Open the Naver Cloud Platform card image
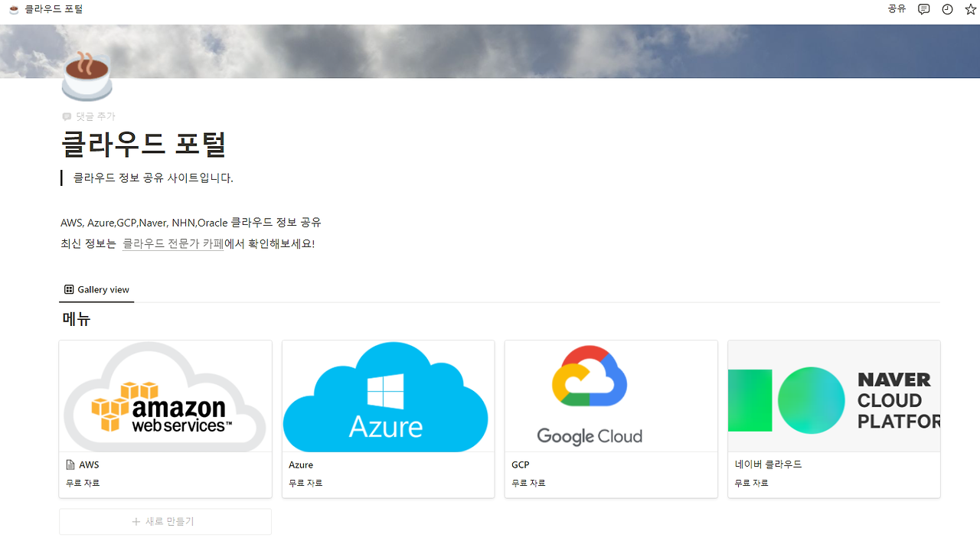Image resolution: width=980 pixels, height=541 pixels. click(x=834, y=396)
